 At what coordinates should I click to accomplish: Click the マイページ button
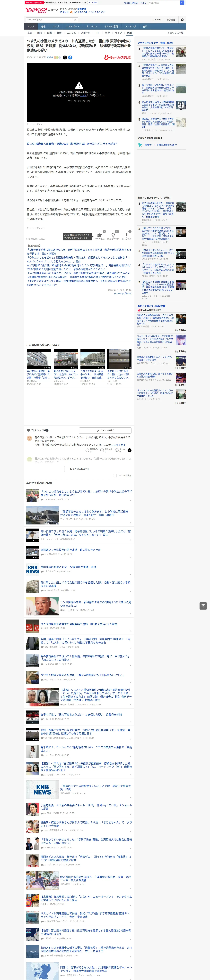[157, 19]
